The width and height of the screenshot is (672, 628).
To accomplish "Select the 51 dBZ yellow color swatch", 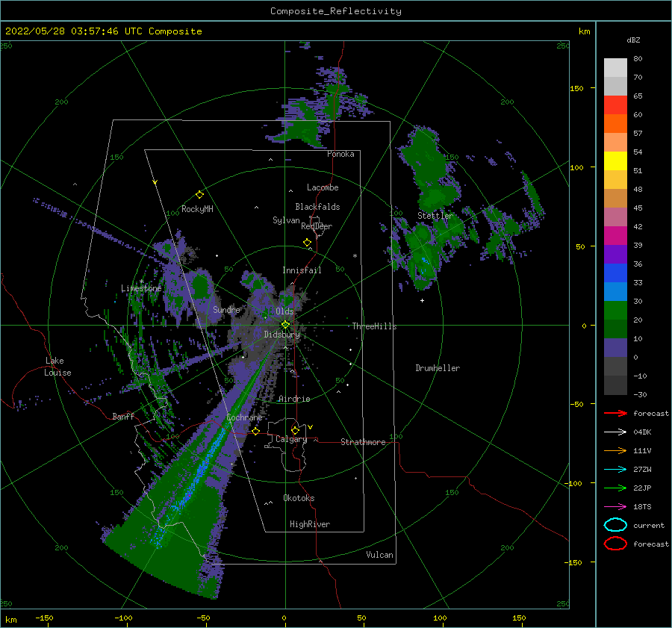I will click(615, 161).
